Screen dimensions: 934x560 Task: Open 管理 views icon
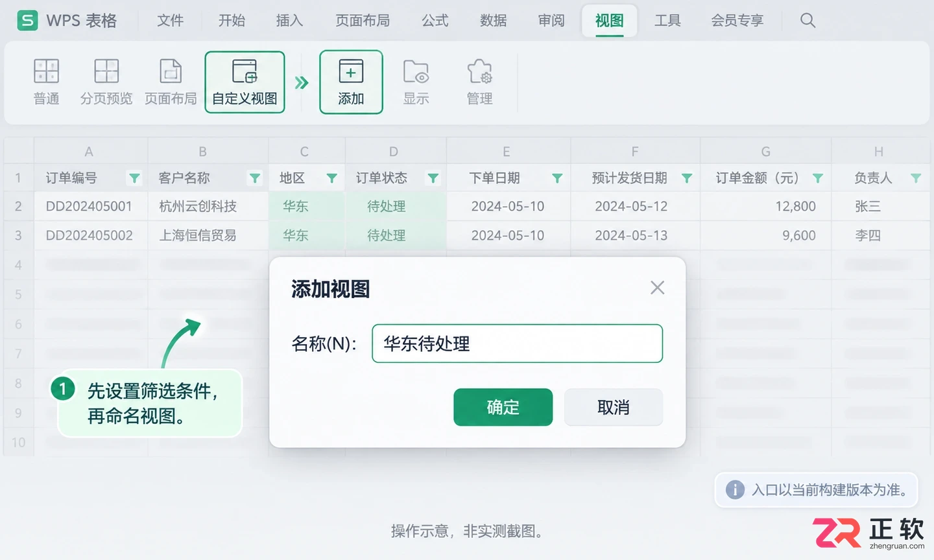480,71
